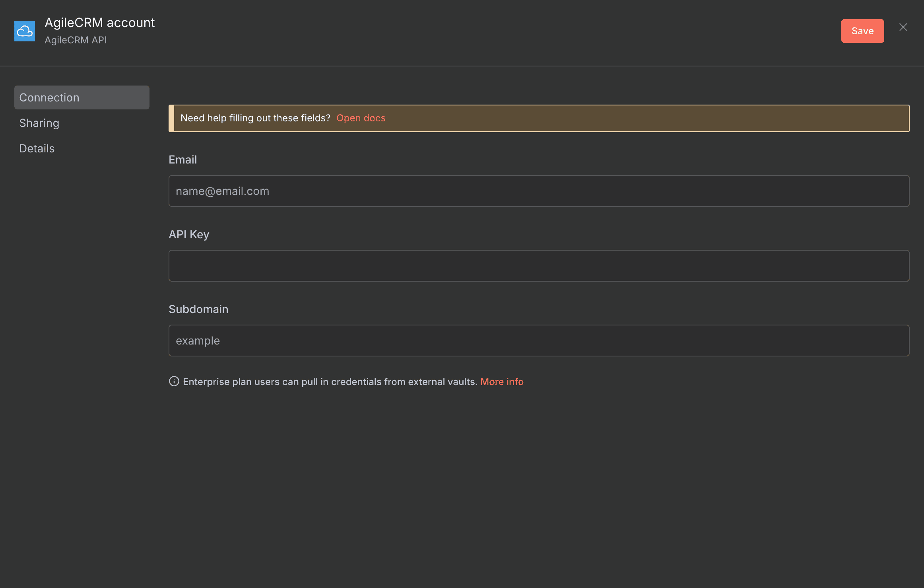Save the AgileCRM credential
Viewport: 924px width, 588px height.
[862, 31]
